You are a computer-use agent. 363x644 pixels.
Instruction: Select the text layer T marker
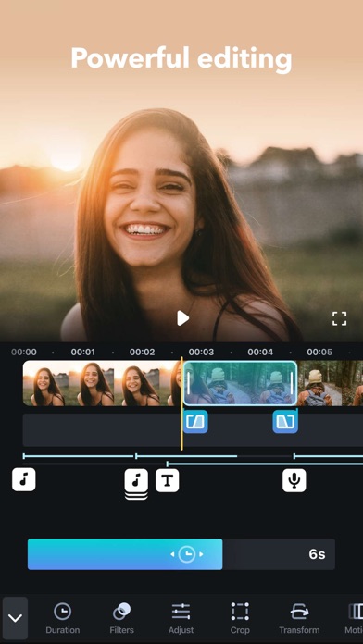(x=168, y=480)
